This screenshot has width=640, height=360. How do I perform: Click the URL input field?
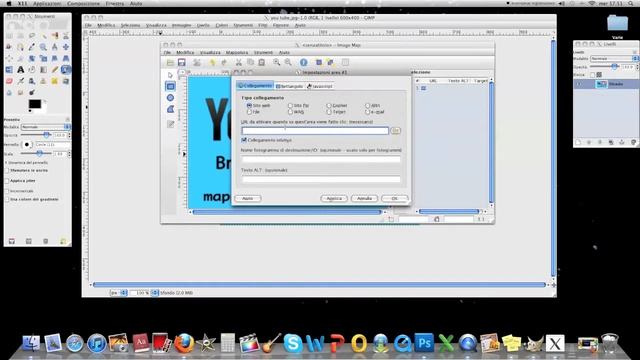pos(315,131)
